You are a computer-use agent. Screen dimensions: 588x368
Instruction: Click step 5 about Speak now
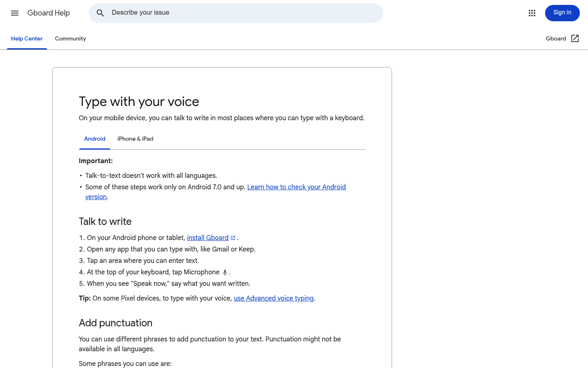tap(169, 284)
